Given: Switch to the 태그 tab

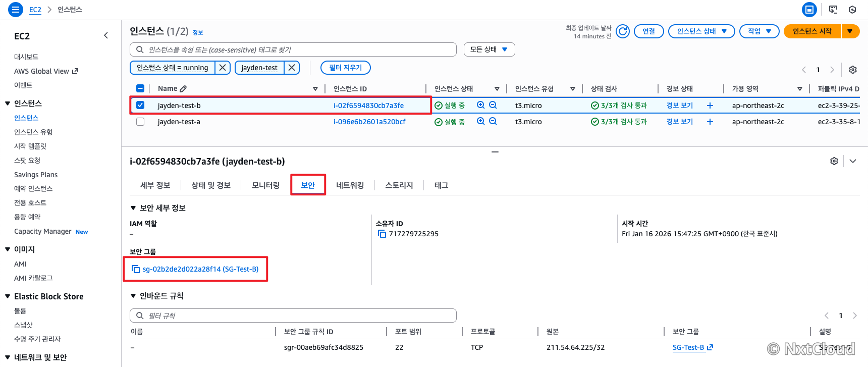Looking at the screenshot, I should [442, 185].
